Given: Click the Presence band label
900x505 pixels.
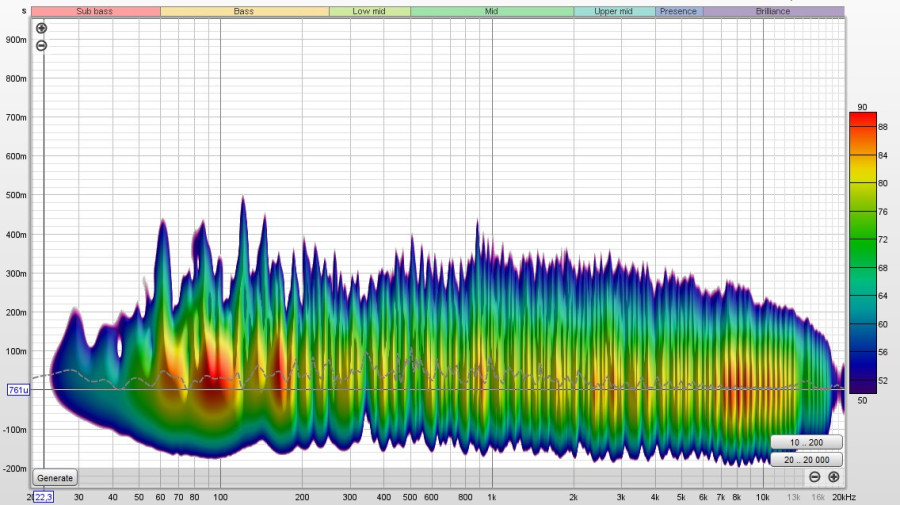Looking at the screenshot, I should pos(678,11).
